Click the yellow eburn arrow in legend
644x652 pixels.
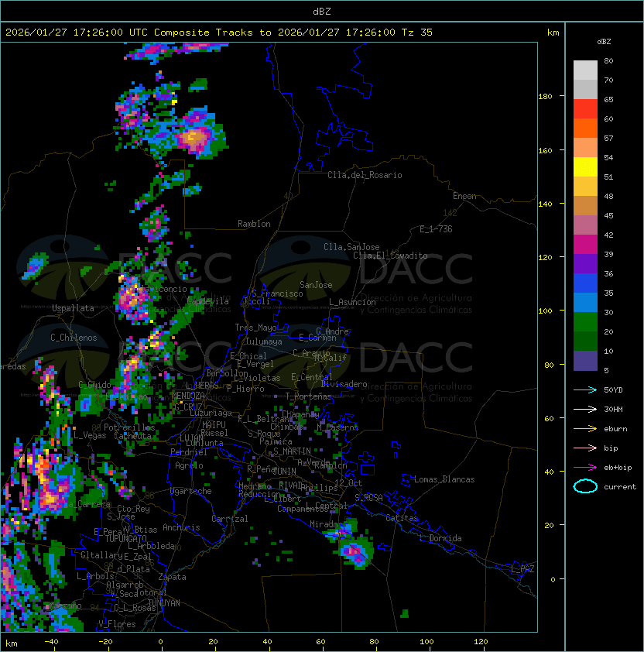pos(585,429)
